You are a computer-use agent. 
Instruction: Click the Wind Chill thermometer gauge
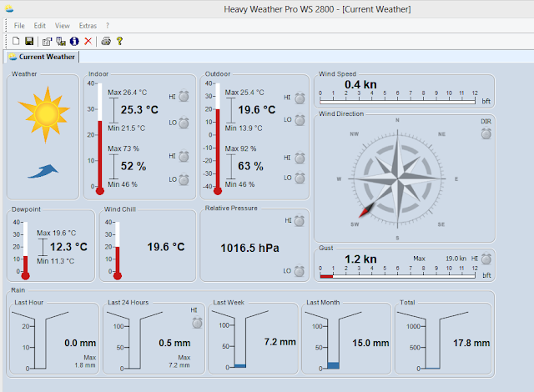pos(118,250)
